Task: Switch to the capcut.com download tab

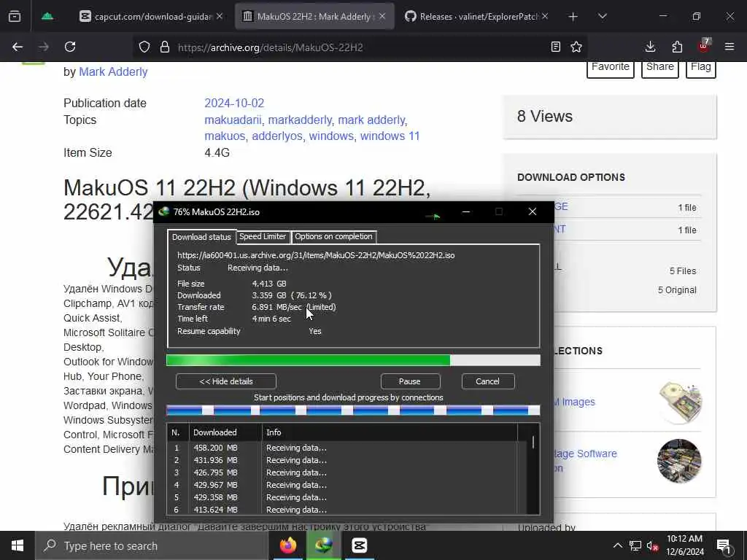Action: point(152,17)
